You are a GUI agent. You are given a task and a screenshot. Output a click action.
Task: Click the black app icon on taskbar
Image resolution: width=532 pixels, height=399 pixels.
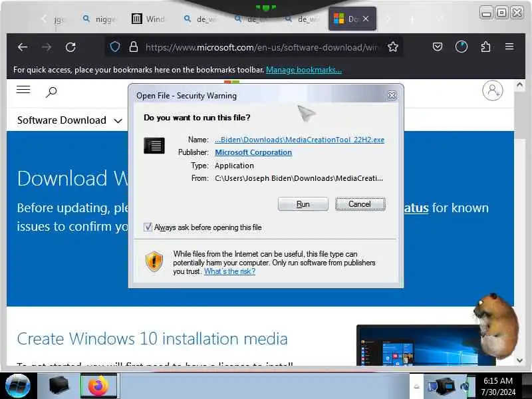[59, 386]
